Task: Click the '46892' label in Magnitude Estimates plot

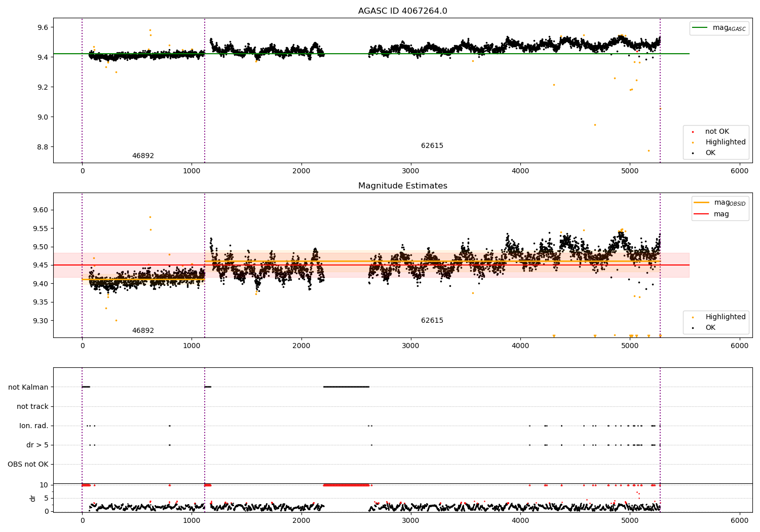Action: click(143, 331)
